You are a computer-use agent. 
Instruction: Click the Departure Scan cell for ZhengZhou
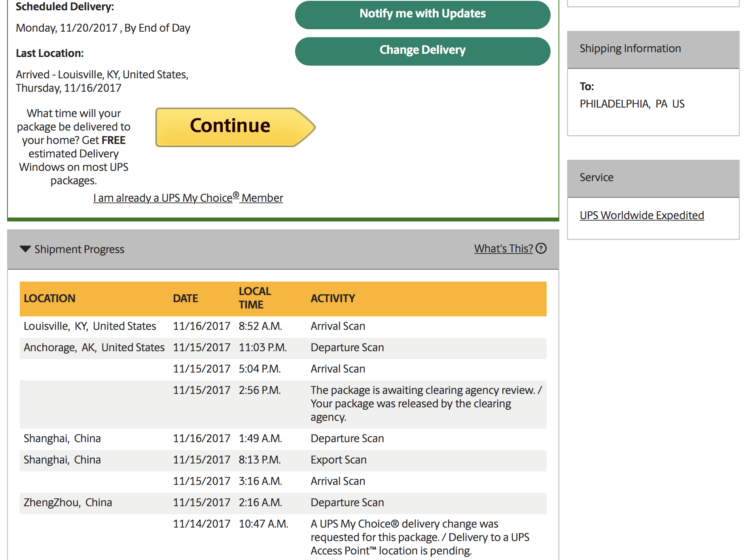(x=347, y=502)
